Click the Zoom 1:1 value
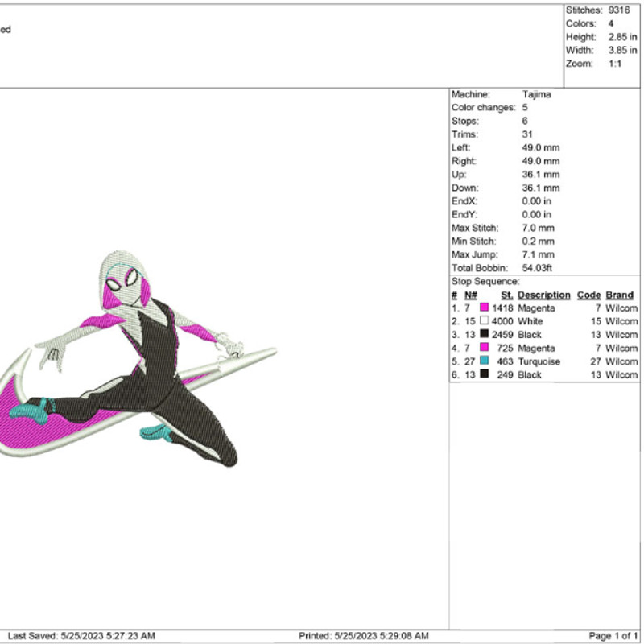Viewport: 644px width, 644px height. click(x=615, y=64)
